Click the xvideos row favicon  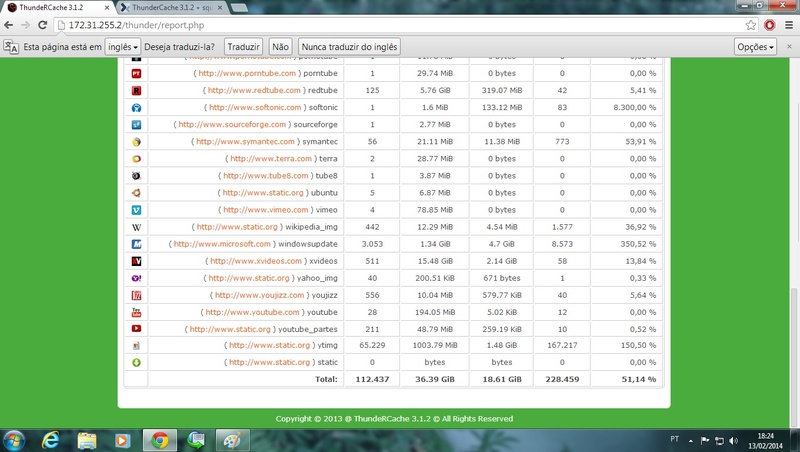tap(136, 261)
